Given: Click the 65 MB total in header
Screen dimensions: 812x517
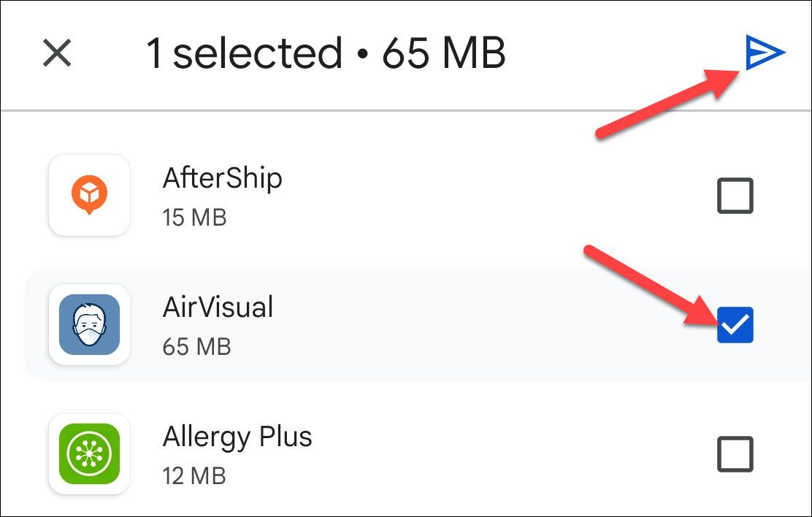Looking at the screenshot, I should pyautogui.click(x=444, y=53).
